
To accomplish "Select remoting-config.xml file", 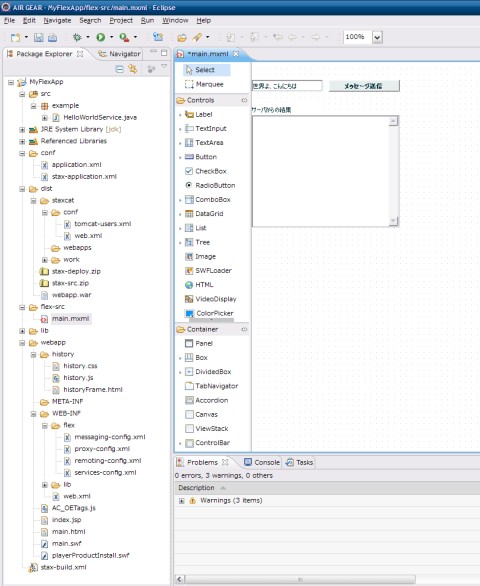I will 108,461.
